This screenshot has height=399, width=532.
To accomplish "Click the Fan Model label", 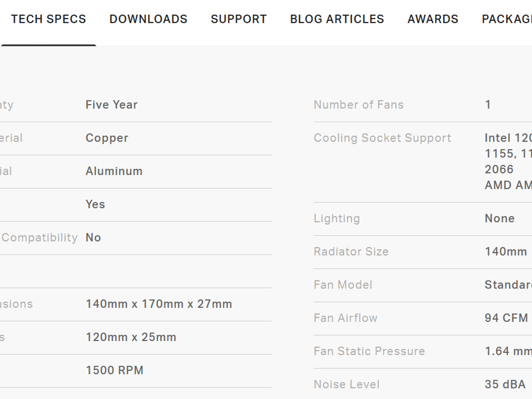I will point(343,285).
